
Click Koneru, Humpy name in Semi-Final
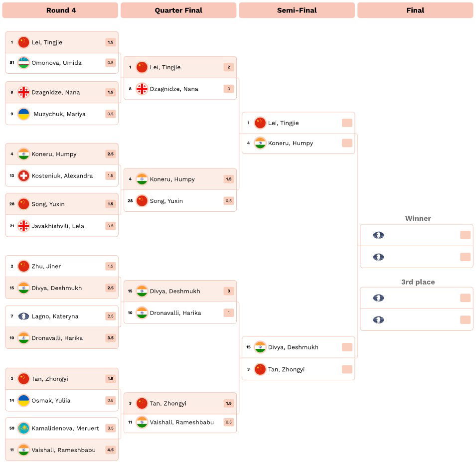(x=290, y=143)
